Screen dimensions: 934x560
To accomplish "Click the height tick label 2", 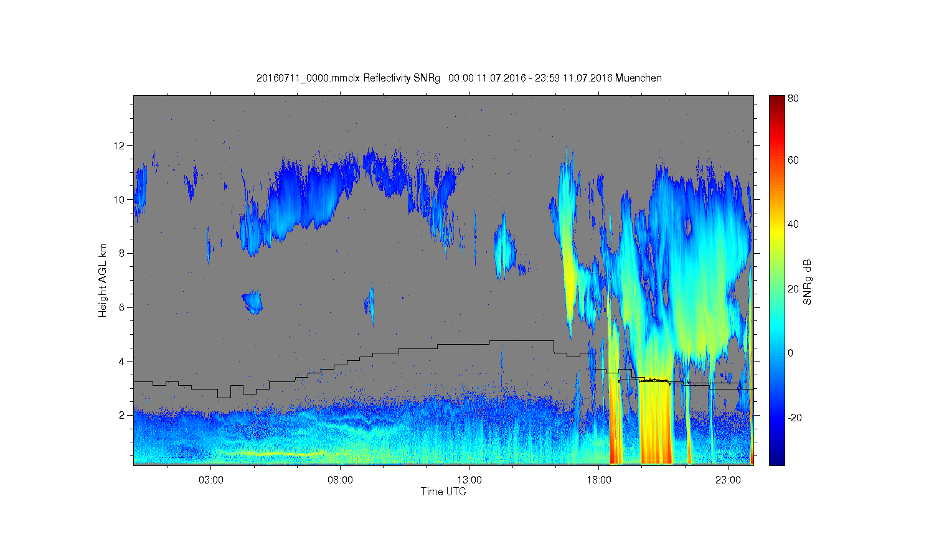I will (x=122, y=415).
